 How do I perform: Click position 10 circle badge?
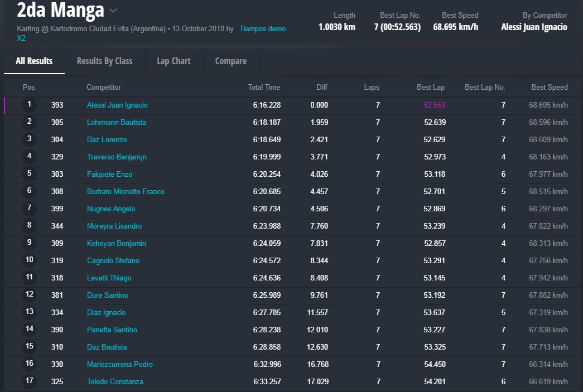(x=29, y=260)
